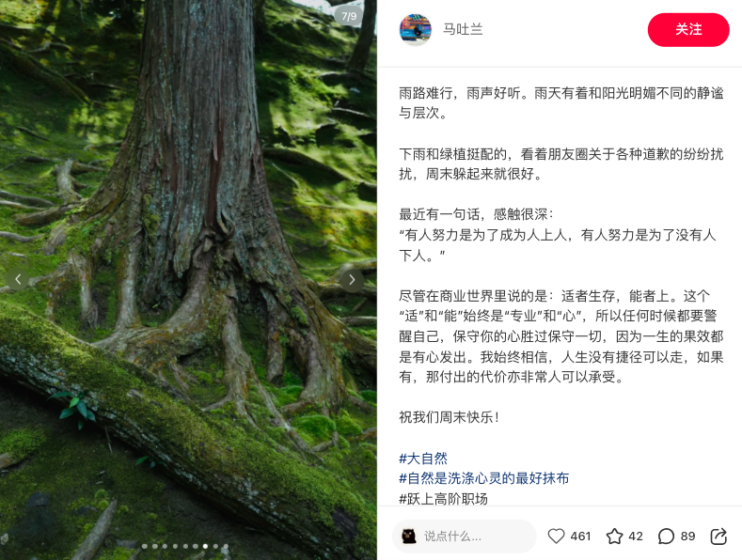Click small avatar in comment box

point(408,536)
